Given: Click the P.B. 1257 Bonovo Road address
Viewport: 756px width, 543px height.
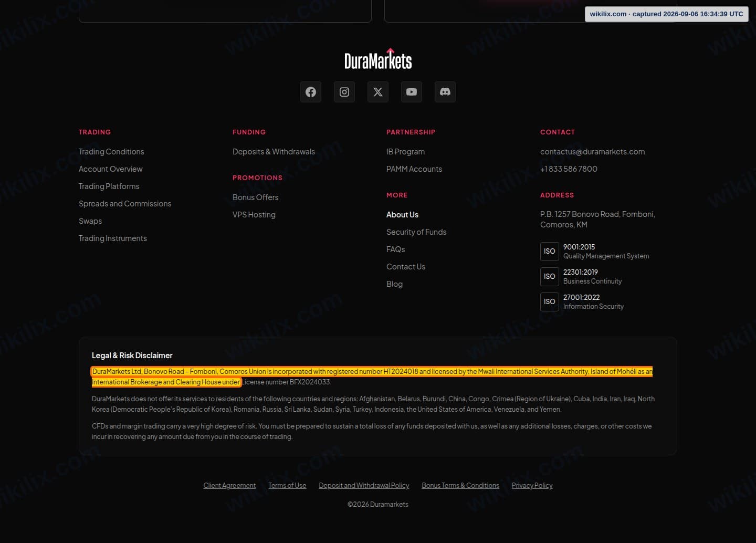Looking at the screenshot, I should pos(597,220).
